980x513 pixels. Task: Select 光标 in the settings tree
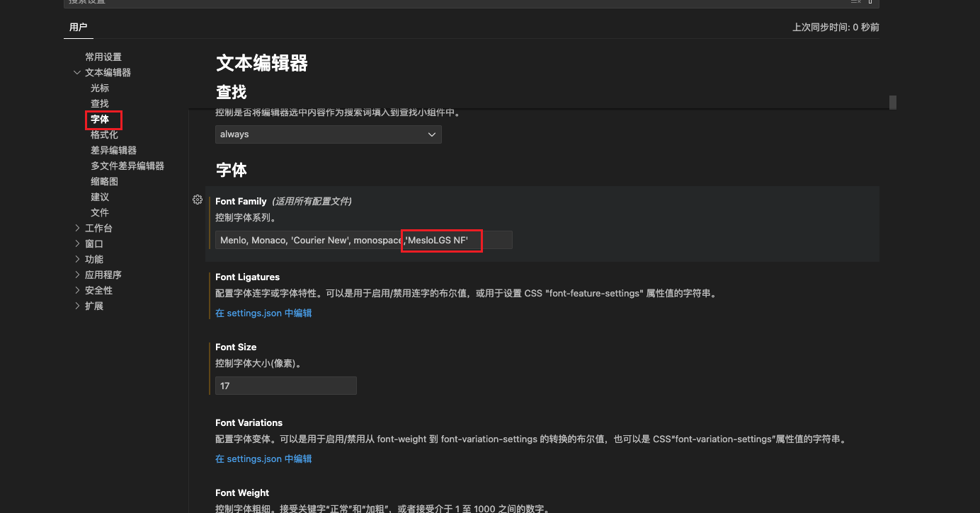point(100,88)
